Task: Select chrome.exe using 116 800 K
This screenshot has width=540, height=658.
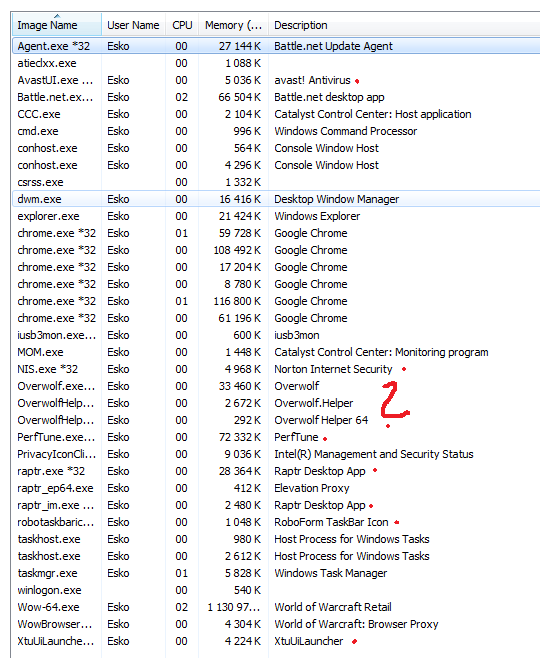Action: coord(276,301)
